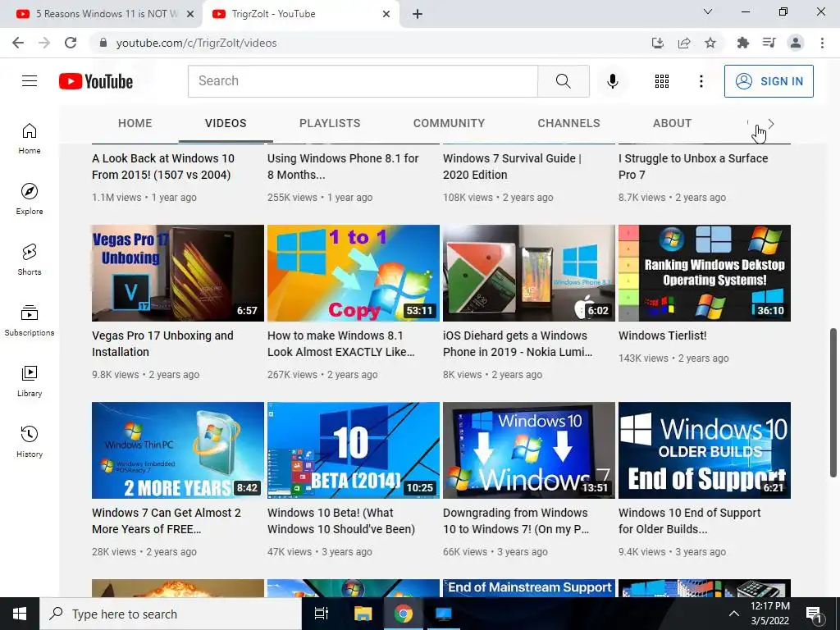Viewport: 840px width, 630px height.
Task: Click the page vertical scrollbar thumb
Action: (833, 402)
